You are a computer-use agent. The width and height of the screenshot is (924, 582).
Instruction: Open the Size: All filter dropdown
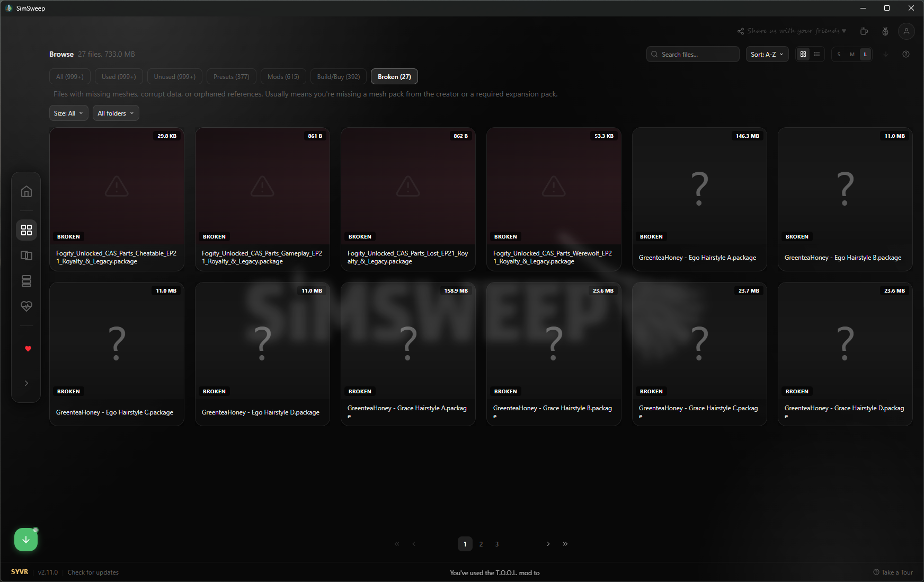(x=69, y=113)
